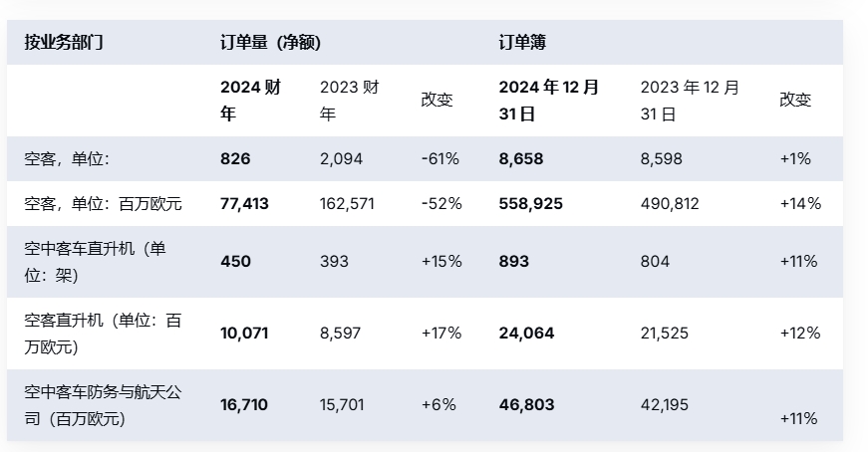The width and height of the screenshot is (868, 452).
Task: Select the 空客，单位：百万欧元 row label
Action: click(104, 203)
